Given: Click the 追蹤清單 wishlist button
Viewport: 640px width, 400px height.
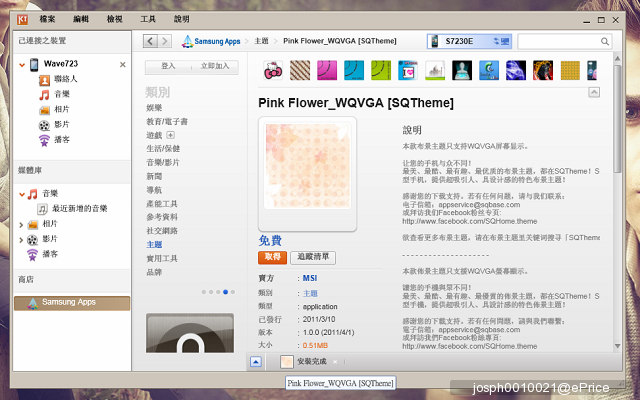Looking at the screenshot, I should [x=313, y=257].
